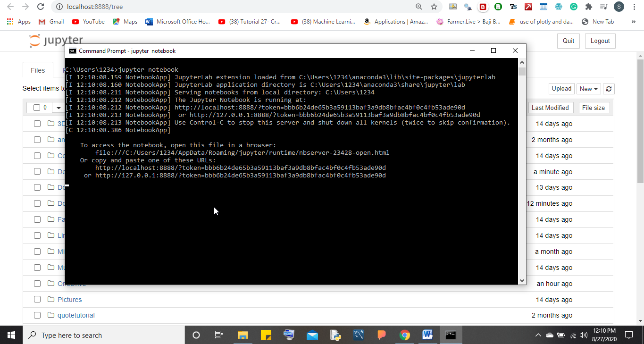Open the Pictures folder
Viewport: 644px width, 344px height.
point(69,300)
